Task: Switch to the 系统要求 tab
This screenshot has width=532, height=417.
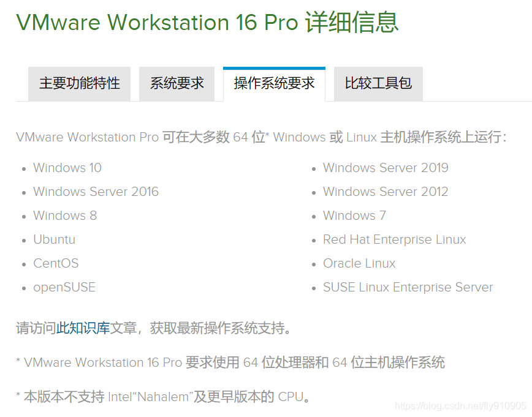Action: (177, 84)
